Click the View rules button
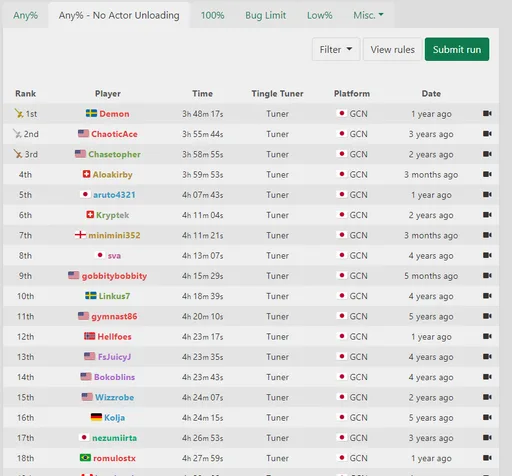 point(392,49)
